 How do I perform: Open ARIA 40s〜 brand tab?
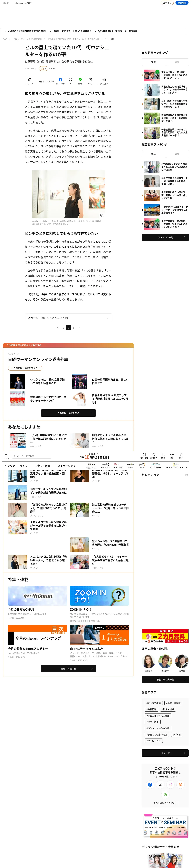click(x=131, y=466)
